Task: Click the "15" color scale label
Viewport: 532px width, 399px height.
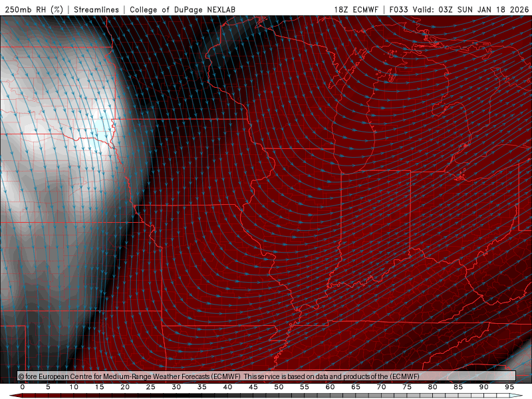Action: coord(99,387)
